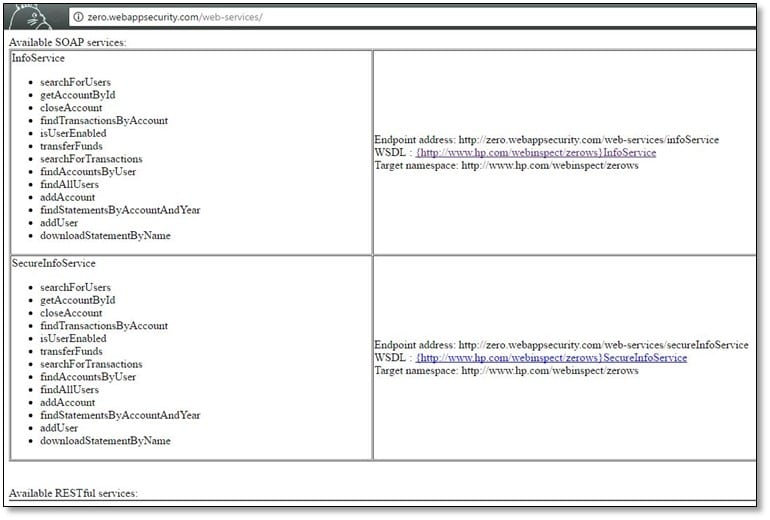Select findAllUsers under SecureInfoService
Screen dimensions: 770x520
tap(69, 390)
